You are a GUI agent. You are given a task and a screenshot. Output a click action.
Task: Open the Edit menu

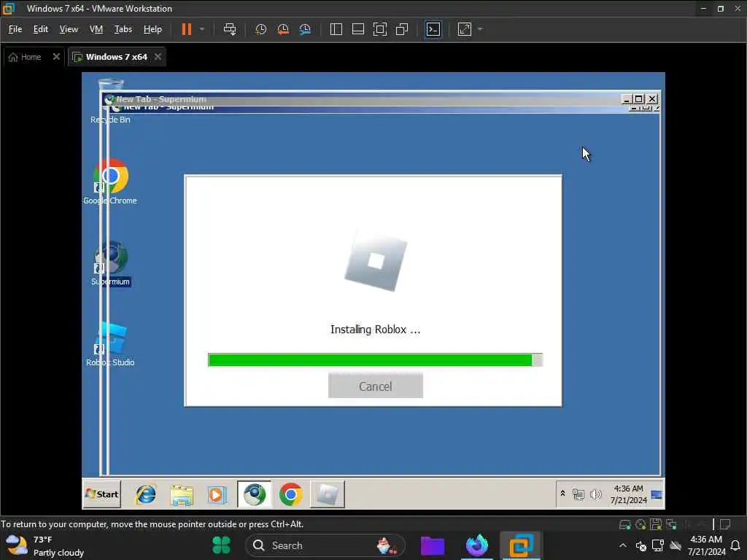click(41, 29)
